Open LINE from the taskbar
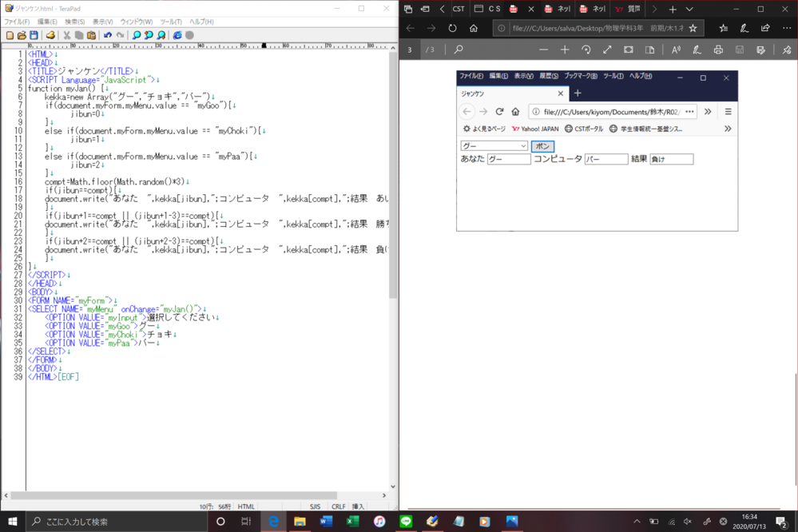Viewport: 798px width, 532px height. [x=406, y=522]
